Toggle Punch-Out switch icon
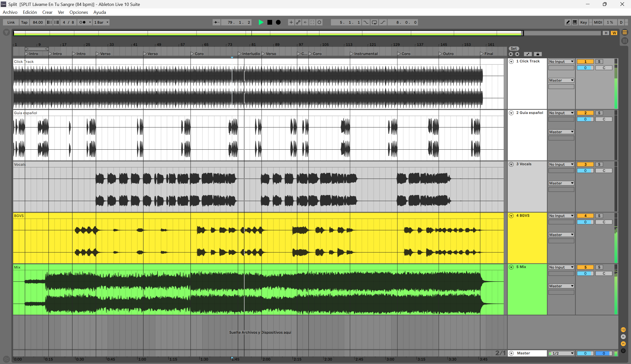Screen dimensions: 631x364 point(383,22)
